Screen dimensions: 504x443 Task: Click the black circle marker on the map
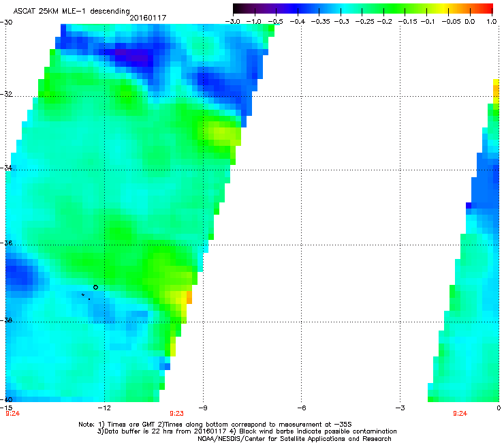click(95, 288)
